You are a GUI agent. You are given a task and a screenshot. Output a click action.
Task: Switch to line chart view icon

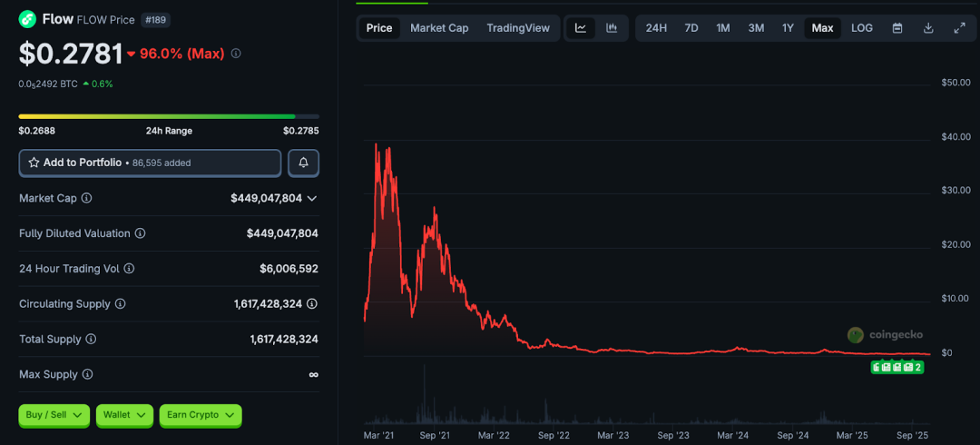(x=581, y=28)
